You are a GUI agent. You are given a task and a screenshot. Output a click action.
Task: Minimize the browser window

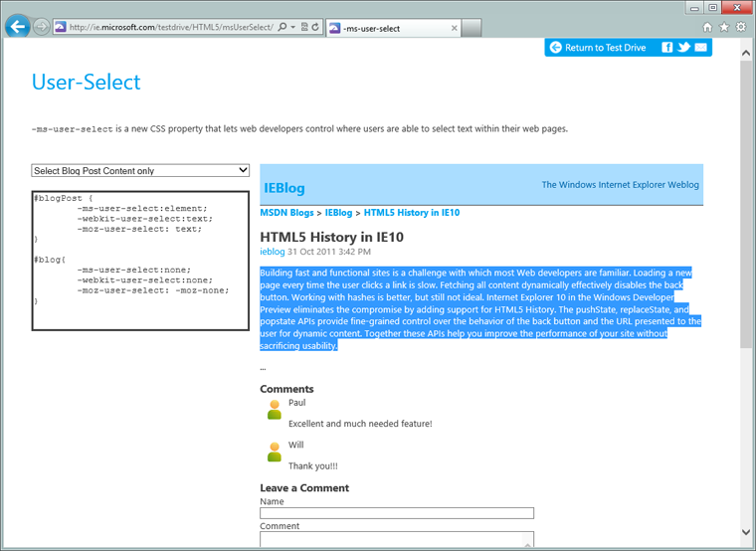(x=694, y=8)
